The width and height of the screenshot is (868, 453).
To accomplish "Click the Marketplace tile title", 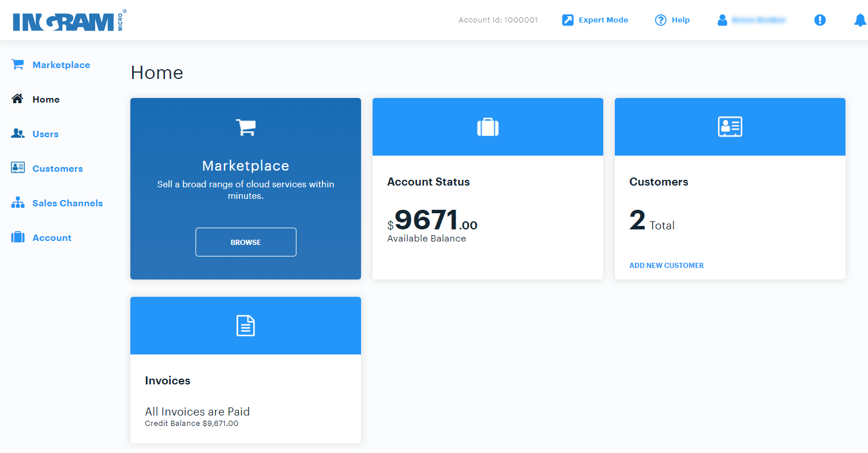I will pyautogui.click(x=246, y=166).
